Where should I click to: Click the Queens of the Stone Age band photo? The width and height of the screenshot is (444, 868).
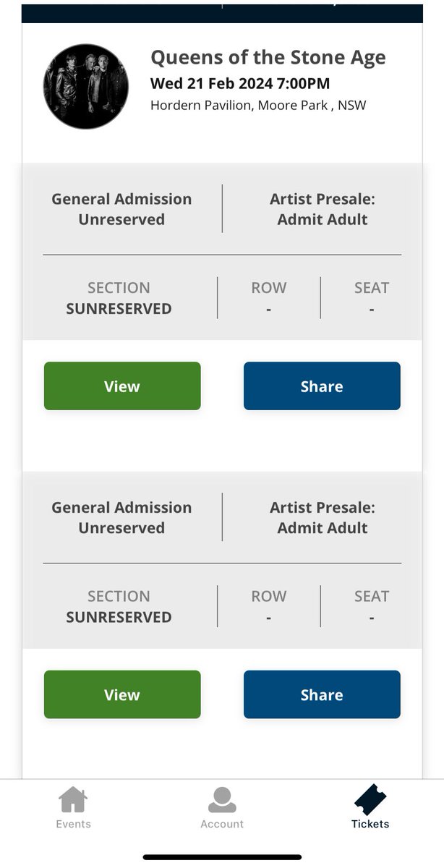coord(86,87)
